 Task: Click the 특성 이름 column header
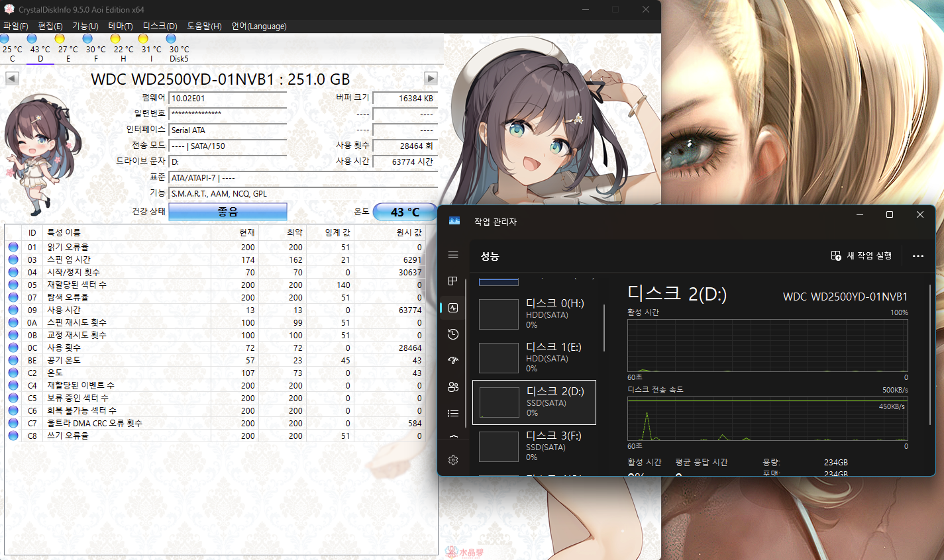127,232
